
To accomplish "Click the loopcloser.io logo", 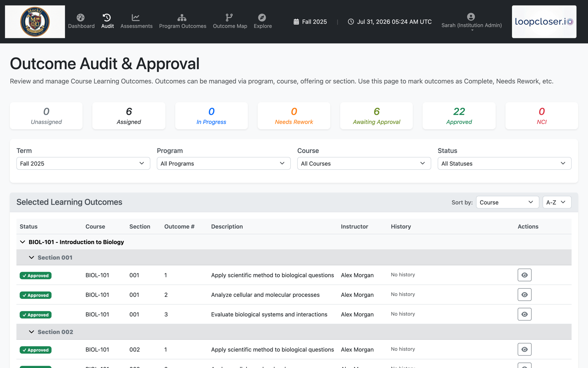I will pos(544,22).
